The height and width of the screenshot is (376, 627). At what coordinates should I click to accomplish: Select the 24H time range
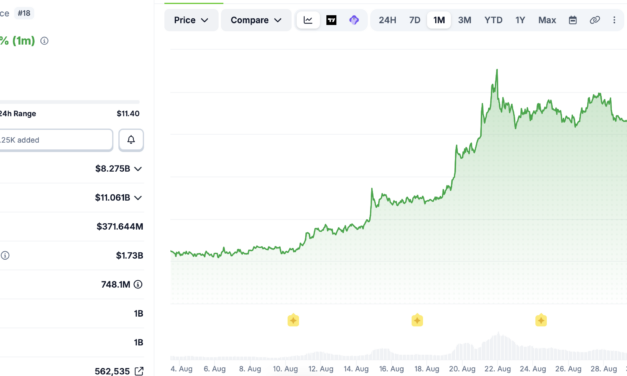(387, 20)
